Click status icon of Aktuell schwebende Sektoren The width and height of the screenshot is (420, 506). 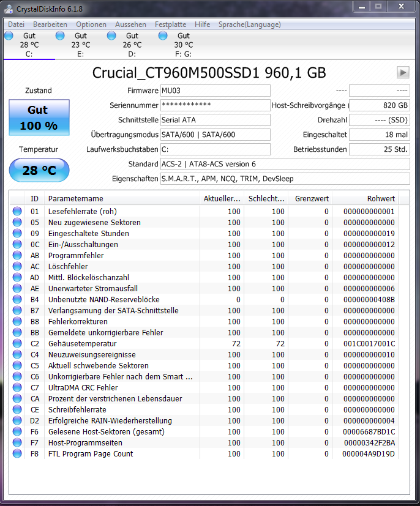[17, 365]
